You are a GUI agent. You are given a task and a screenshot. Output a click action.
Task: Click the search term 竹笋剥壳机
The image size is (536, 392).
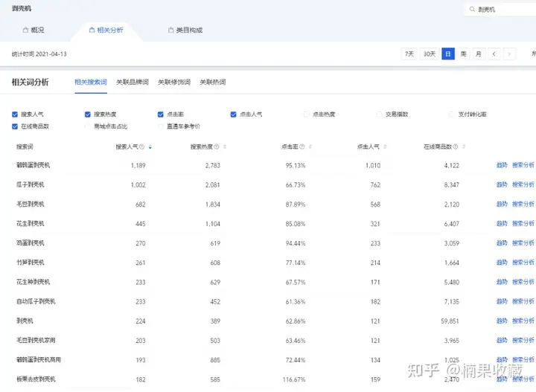pos(31,263)
